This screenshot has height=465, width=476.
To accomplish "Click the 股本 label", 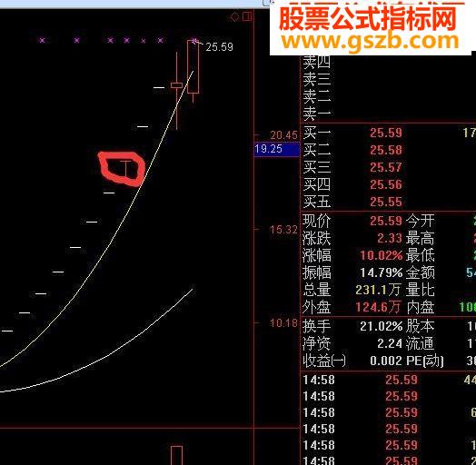I will pos(421,326).
